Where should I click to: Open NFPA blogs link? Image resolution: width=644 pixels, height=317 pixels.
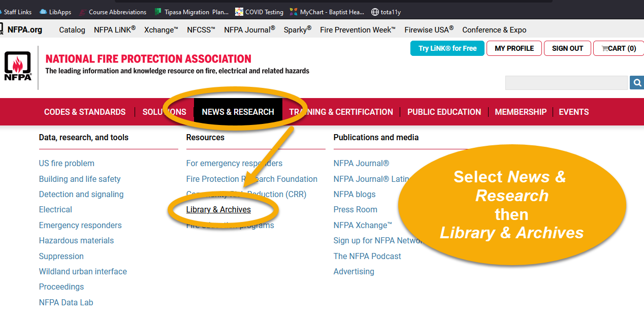pyautogui.click(x=355, y=194)
